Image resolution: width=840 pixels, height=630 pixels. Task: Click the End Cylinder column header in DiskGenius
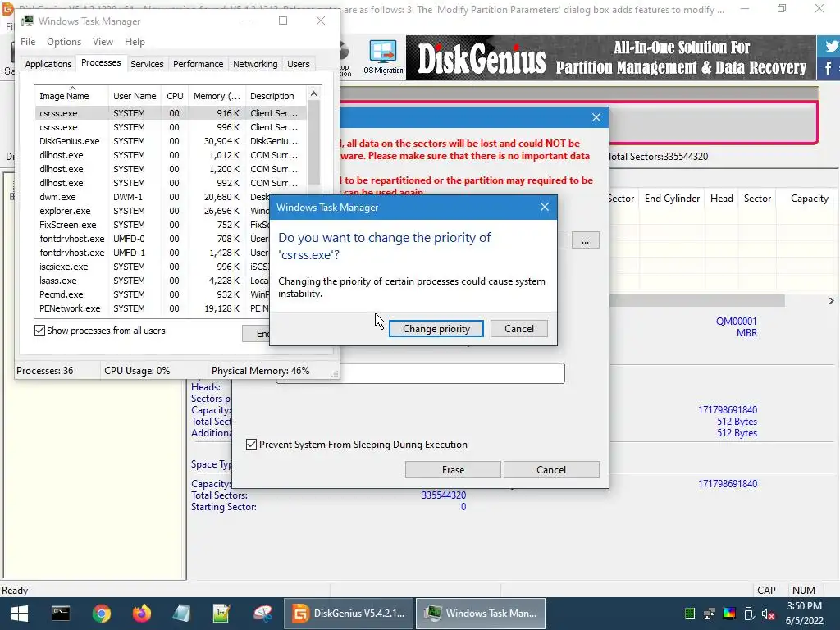click(x=672, y=199)
